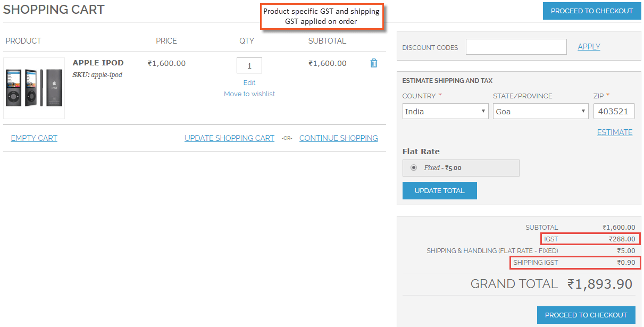Click the QTY column header
The width and height of the screenshot is (644, 327).
pos(247,41)
